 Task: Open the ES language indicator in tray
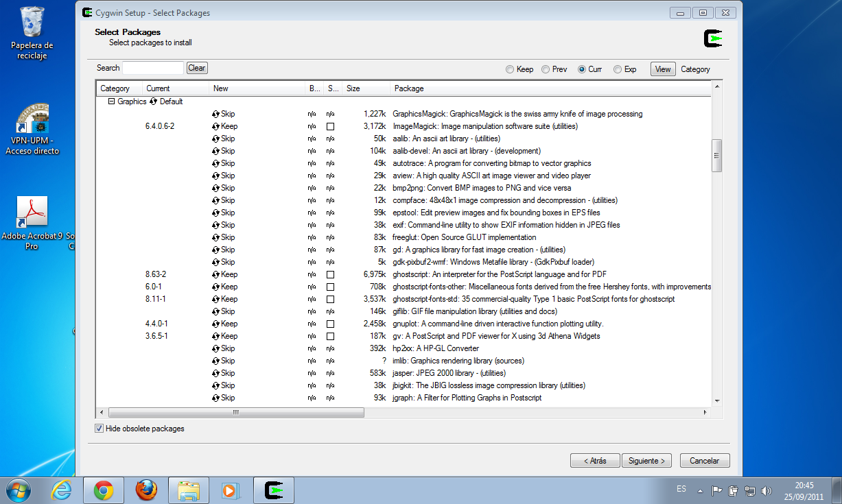(x=681, y=489)
